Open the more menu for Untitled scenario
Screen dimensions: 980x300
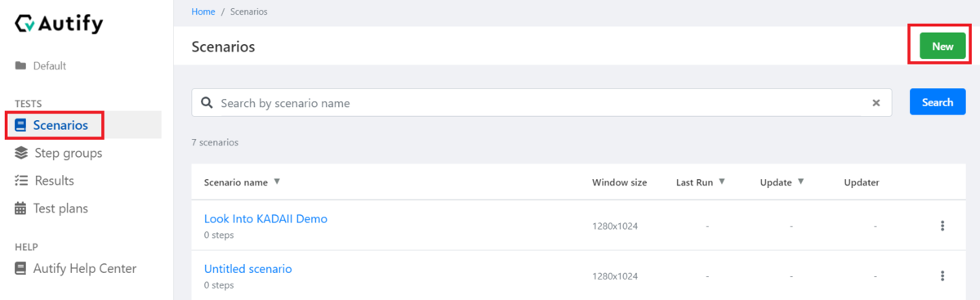click(x=942, y=275)
